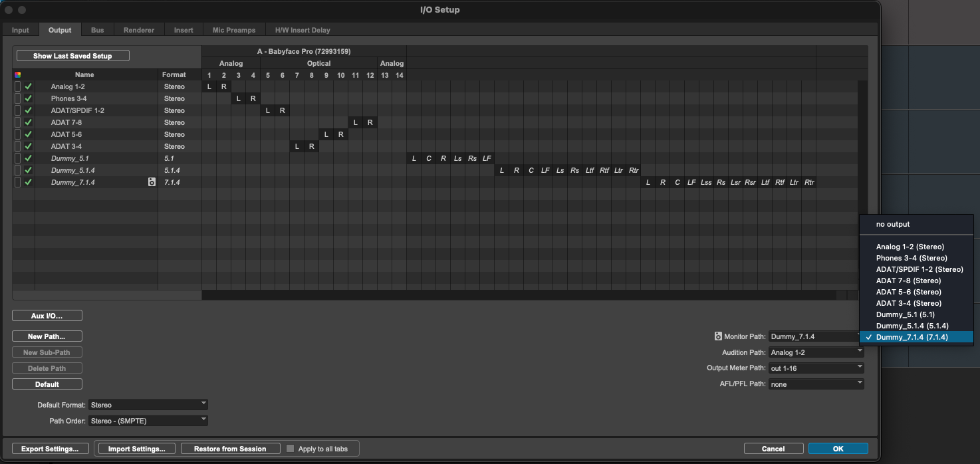Viewport: 980px width, 464px height.
Task: Switch to the H/W Insert Delay tab
Action: (x=303, y=30)
